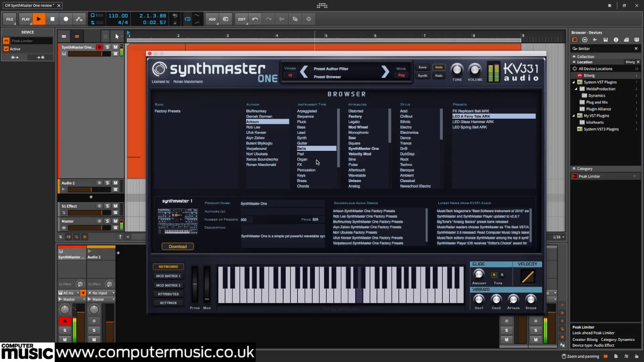This screenshot has height=362, width=644.
Task: Collapse MeldaProduction folder in browser
Action: (x=576, y=88)
